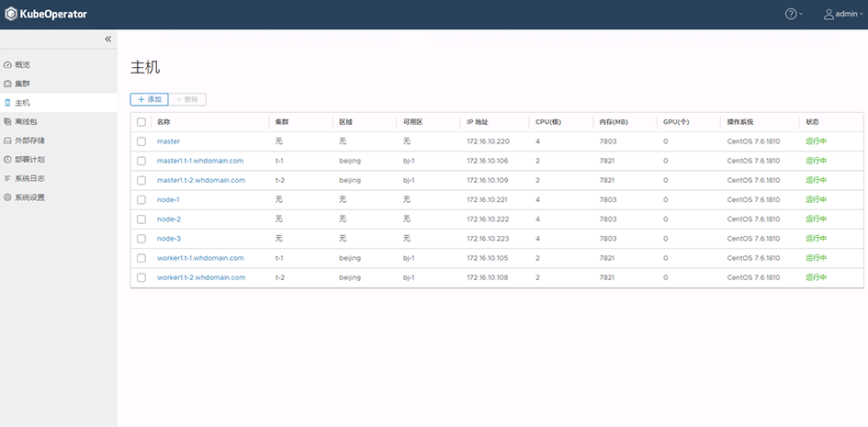Click the 外部存储 storage icon
The width and height of the screenshot is (868, 427).
(7, 140)
